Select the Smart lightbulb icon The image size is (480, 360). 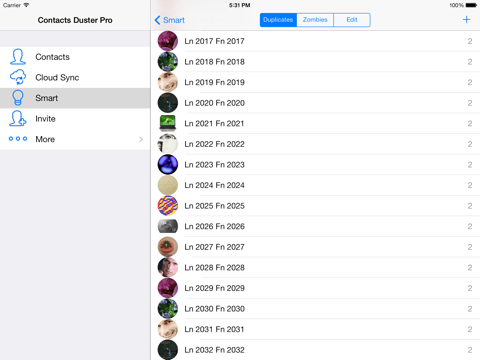click(18, 98)
